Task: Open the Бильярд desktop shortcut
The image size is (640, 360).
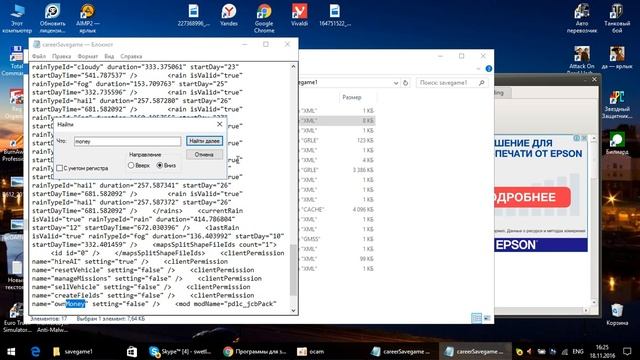Action: tap(617, 143)
